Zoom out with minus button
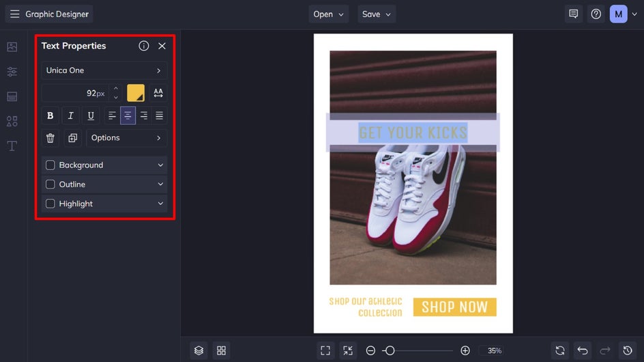Image resolution: width=644 pixels, height=362 pixels. [x=370, y=350]
